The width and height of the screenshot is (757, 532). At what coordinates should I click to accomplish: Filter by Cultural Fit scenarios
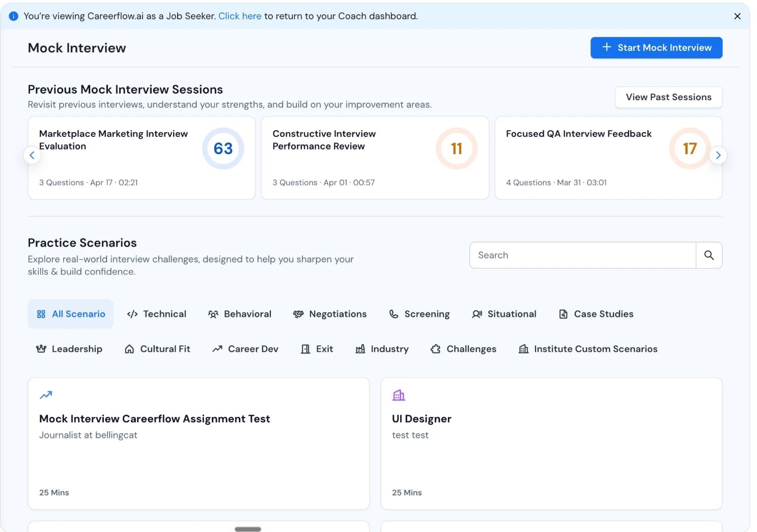tap(157, 349)
